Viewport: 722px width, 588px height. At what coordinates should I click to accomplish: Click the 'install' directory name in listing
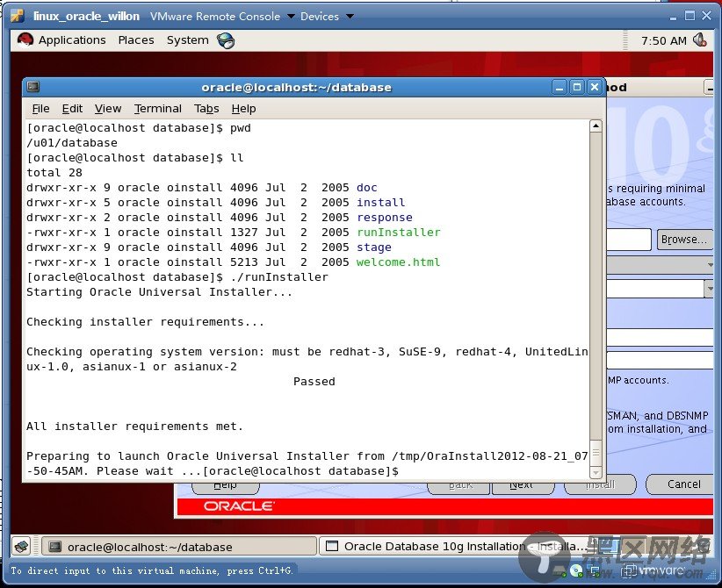381,203
